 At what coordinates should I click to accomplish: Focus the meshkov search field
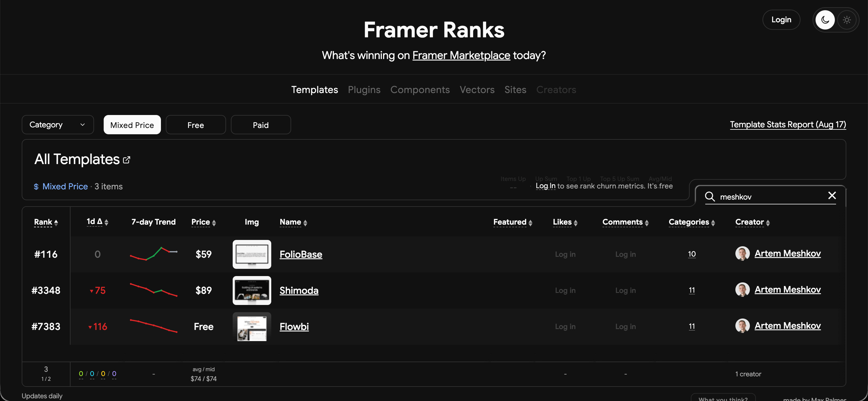771,196
